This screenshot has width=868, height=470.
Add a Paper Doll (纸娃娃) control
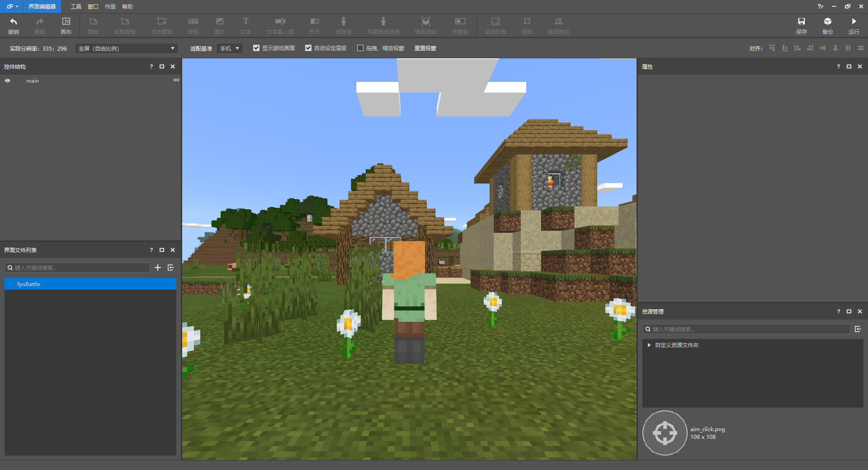(344, 26)
